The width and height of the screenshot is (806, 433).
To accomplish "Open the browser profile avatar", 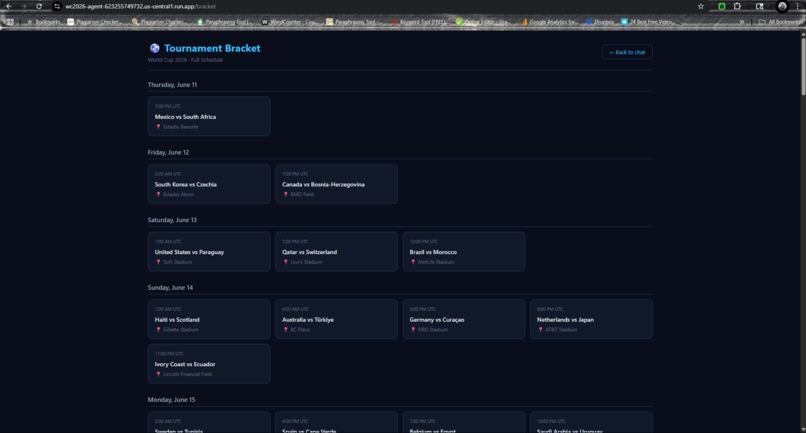I will tap(782, 6).
